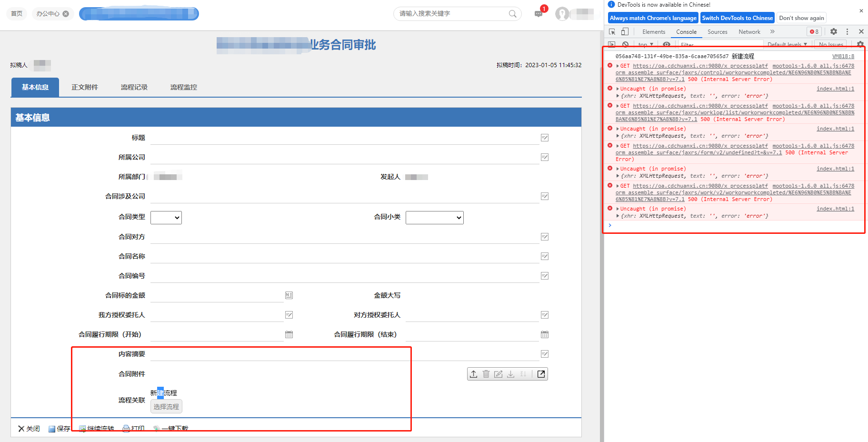Open the DevTools Elements tab

click(654, 31)
